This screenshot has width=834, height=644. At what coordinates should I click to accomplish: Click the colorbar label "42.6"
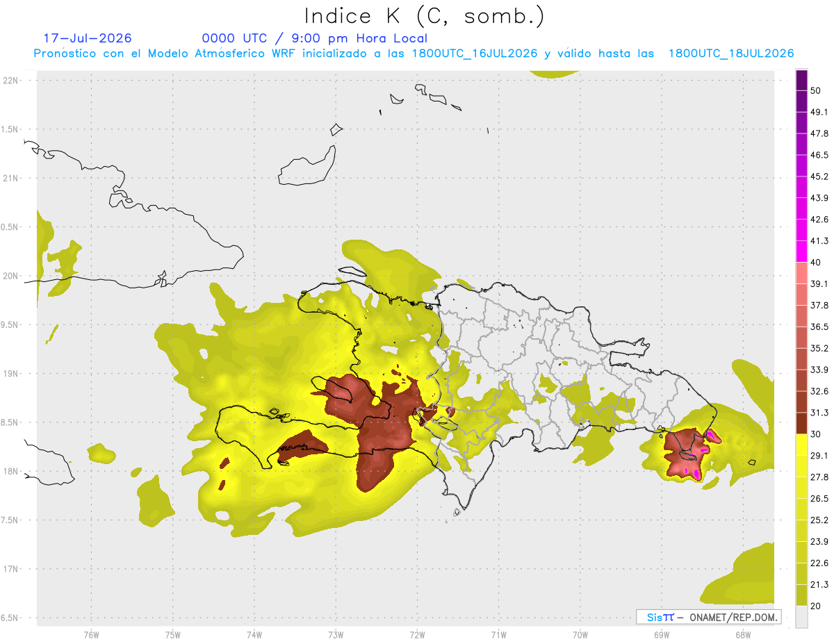819,220
